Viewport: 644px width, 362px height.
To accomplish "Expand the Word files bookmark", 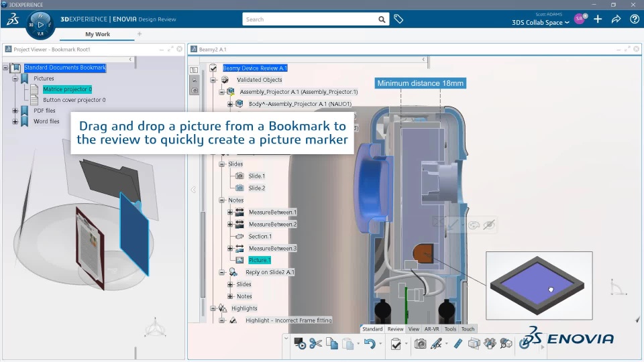I will coord(15,121).
